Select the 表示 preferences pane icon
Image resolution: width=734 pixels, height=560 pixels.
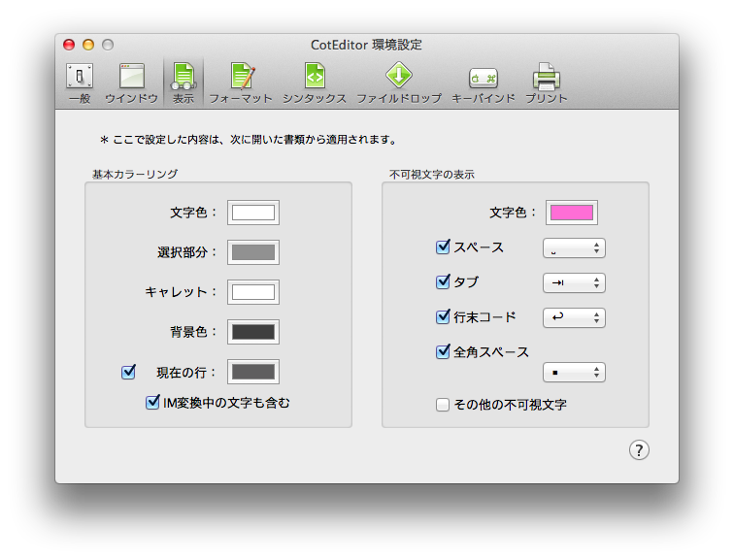[x=183, y=82]
